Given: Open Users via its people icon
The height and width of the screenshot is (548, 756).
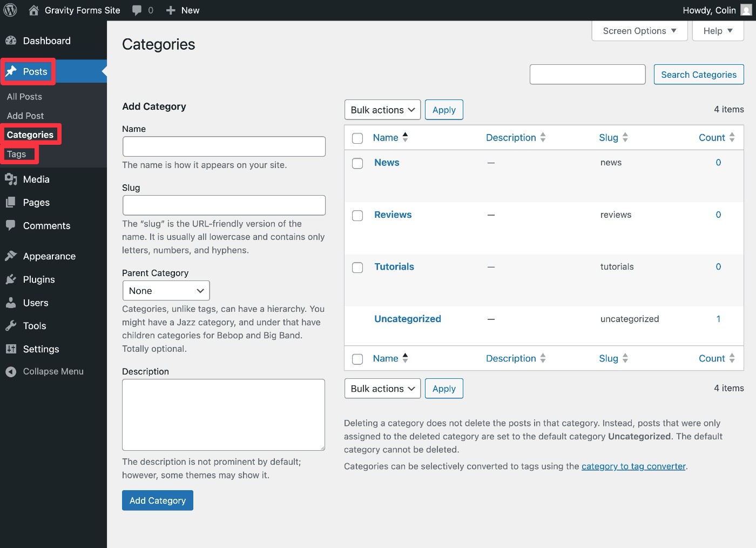Looking at the screenshot, I should point(11,303).
